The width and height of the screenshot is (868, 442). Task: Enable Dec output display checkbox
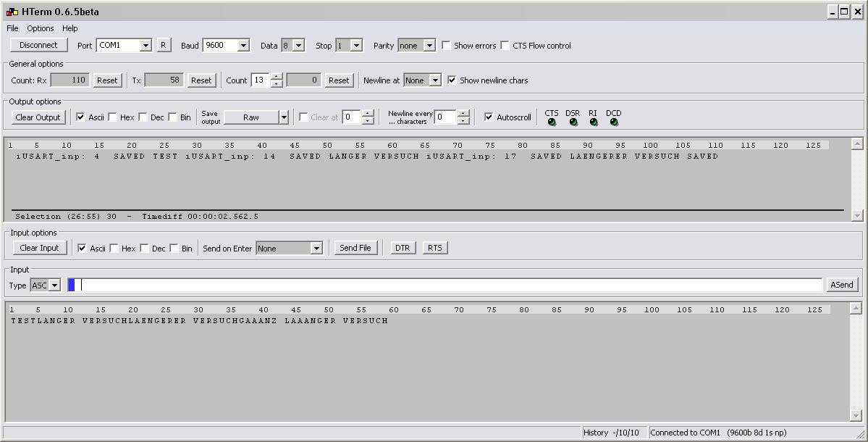[x=143, y=117]
